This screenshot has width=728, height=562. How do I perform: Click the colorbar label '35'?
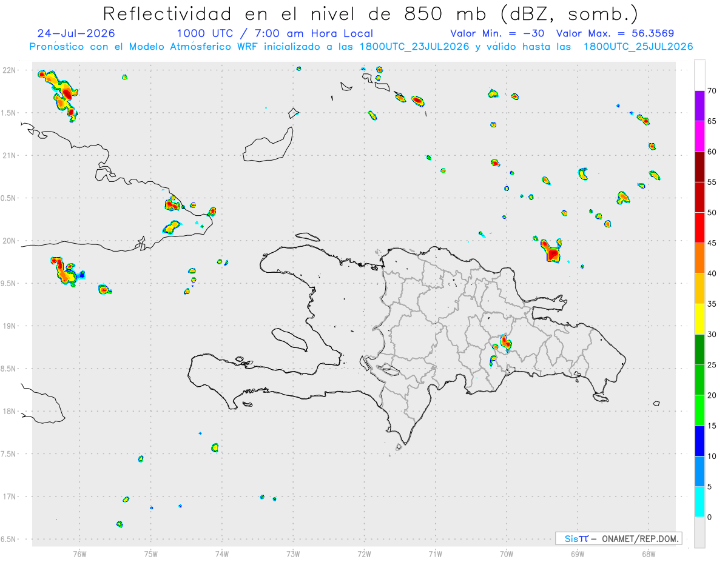click(x=712, y=304)
